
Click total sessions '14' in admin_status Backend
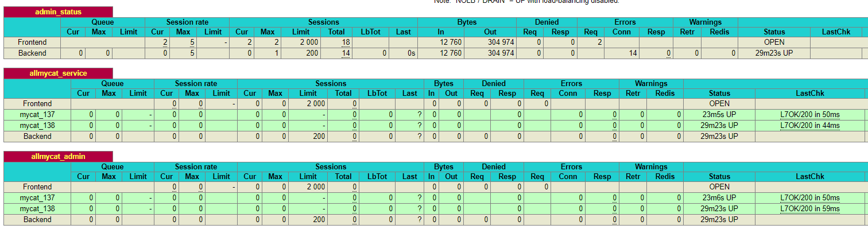[x=346, y=53]
